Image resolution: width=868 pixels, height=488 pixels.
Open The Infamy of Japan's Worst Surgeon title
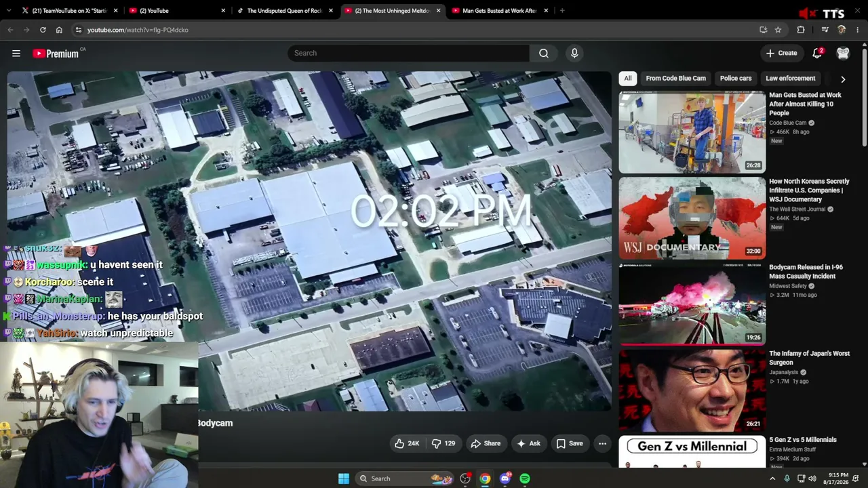[x=809, y=358]
